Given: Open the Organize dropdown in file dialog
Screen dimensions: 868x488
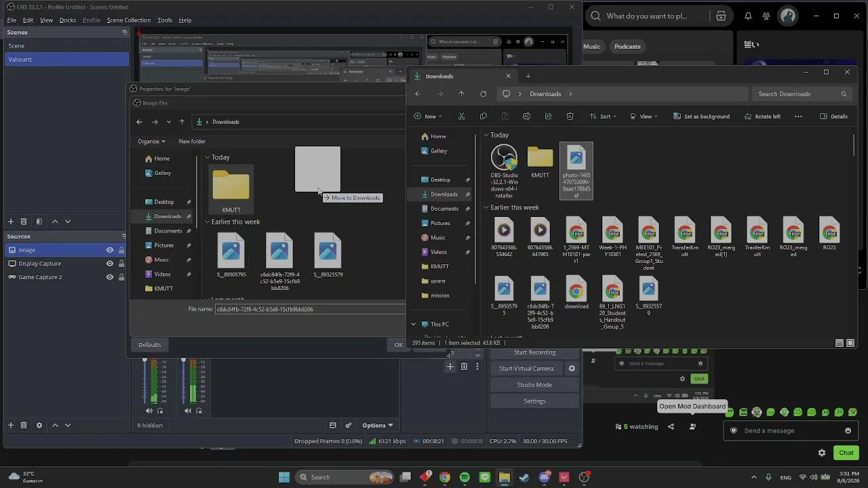Looking at the screenshot, I should point(151,142).
